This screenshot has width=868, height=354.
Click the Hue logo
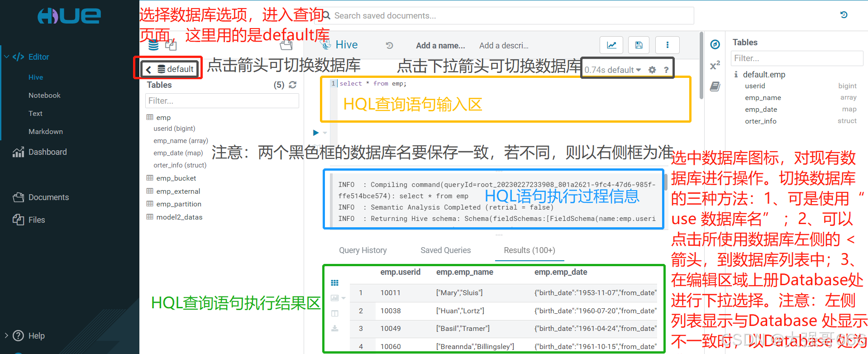(69, 16)
